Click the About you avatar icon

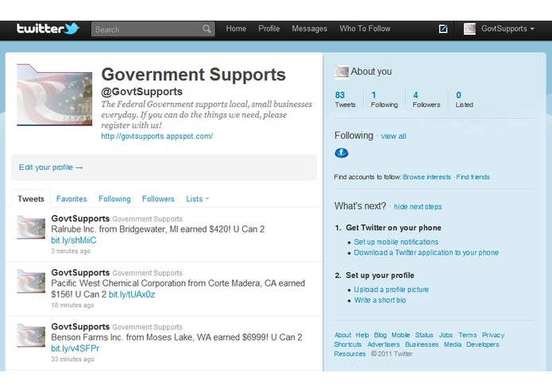(x=341, y=71)
